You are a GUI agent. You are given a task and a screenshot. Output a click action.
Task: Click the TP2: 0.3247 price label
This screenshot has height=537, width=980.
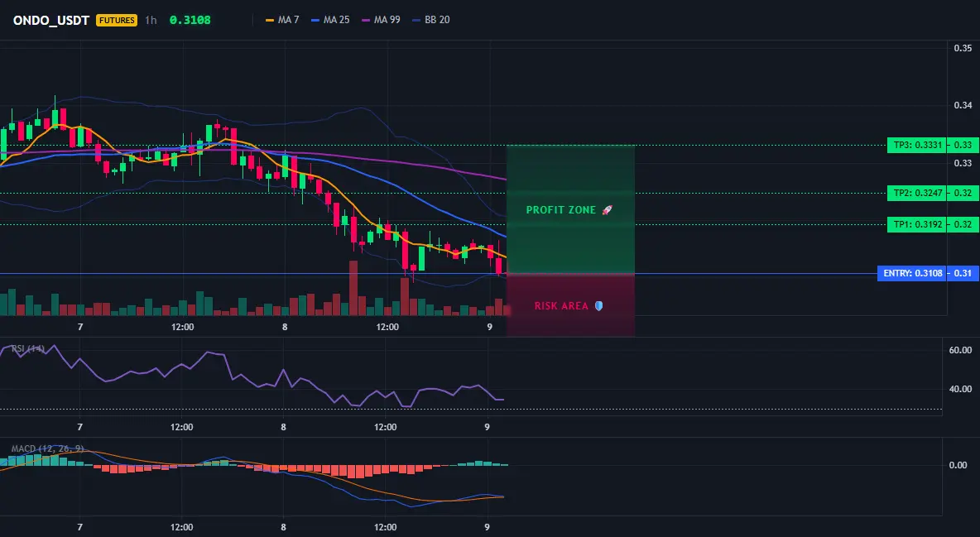[916, 193]
